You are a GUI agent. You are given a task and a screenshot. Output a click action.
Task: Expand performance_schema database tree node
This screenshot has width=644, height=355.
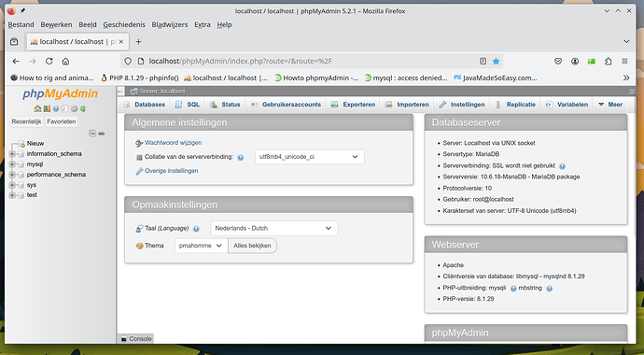point(12,175)
